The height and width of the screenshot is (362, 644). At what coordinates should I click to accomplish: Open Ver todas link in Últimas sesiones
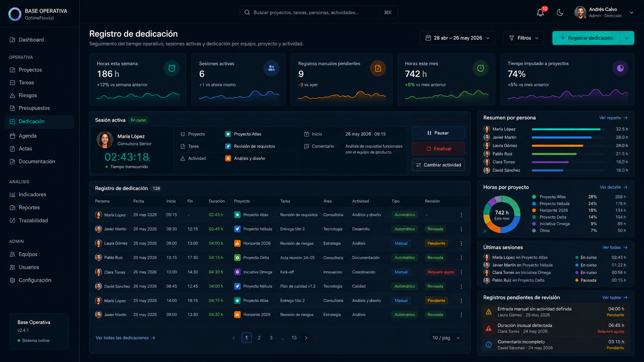pyautogui.click(x=615, y=247)
